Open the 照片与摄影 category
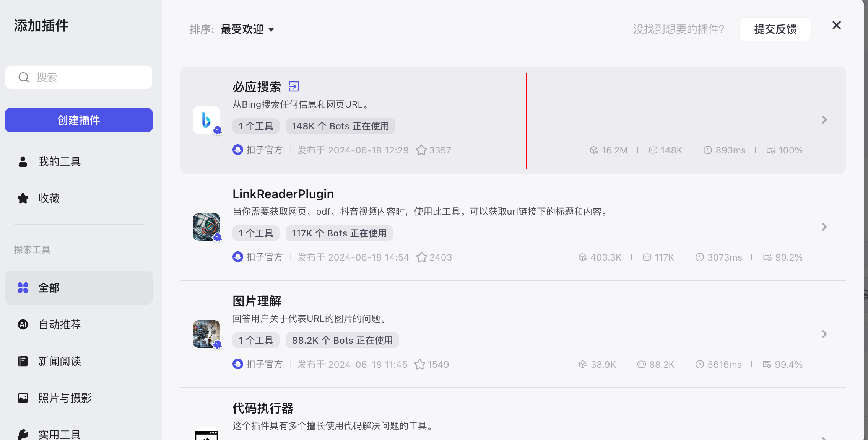Screen dimensions: 868x440 click(65, 398)
